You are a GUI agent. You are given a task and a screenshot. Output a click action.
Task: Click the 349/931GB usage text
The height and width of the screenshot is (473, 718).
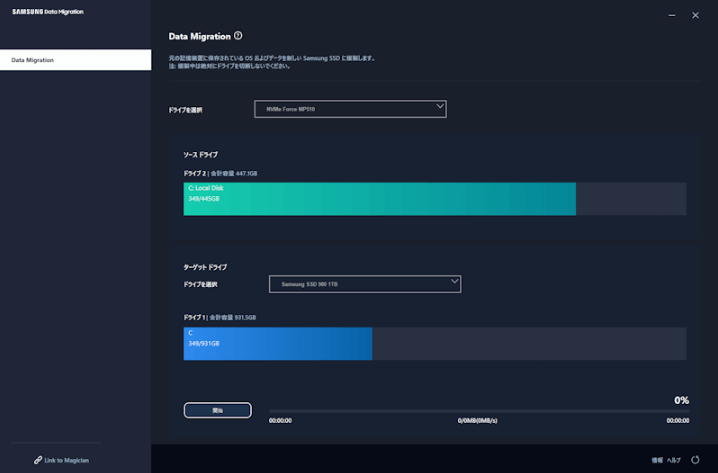(x=204, y=343)
